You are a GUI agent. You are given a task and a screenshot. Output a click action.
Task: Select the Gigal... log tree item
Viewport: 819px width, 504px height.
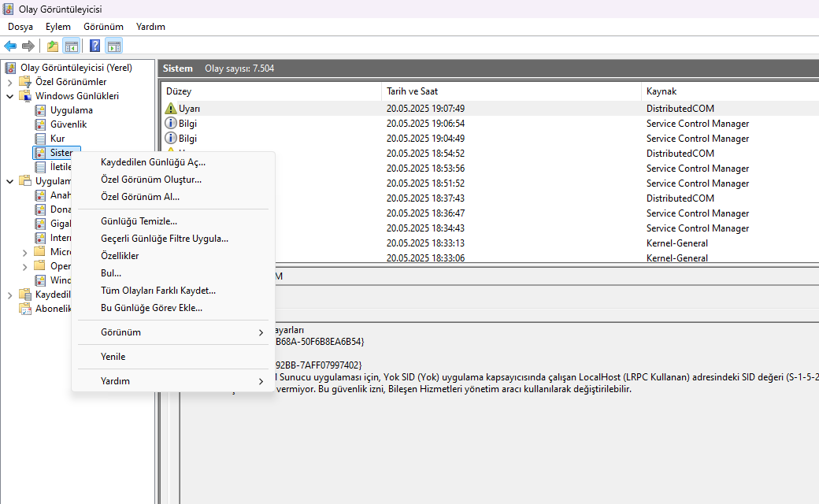60,224
